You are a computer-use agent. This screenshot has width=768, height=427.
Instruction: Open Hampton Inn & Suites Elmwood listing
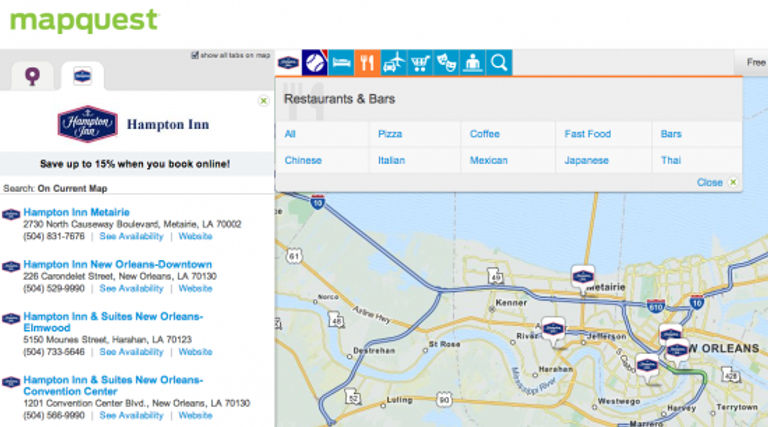click(113, 322)
